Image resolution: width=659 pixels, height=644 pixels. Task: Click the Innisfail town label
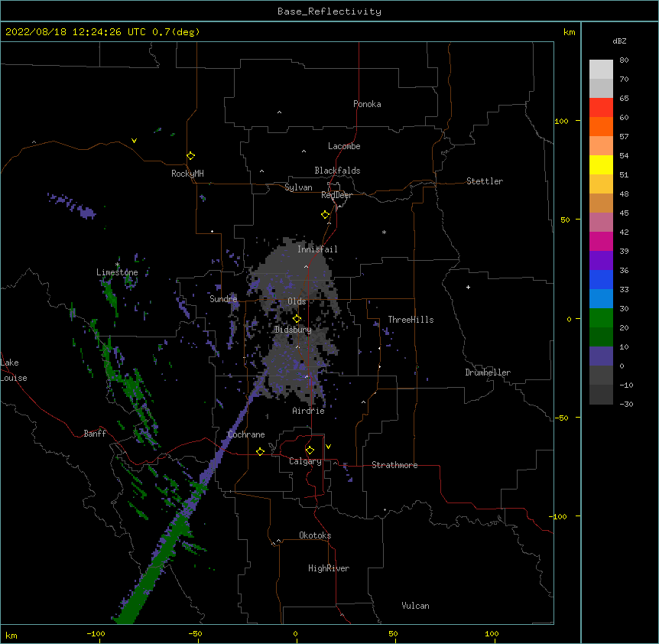[x=317, y=249]
